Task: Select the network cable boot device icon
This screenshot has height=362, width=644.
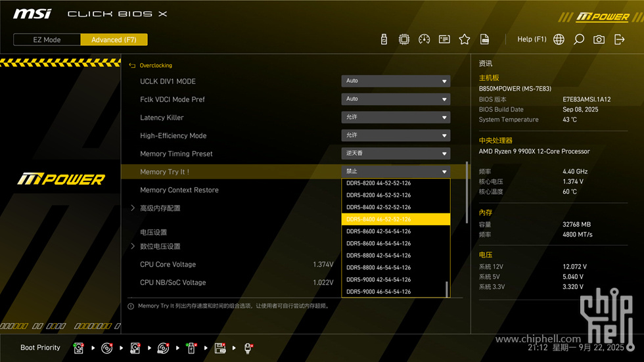Action: pyautogui.click(x=248, y=348)
